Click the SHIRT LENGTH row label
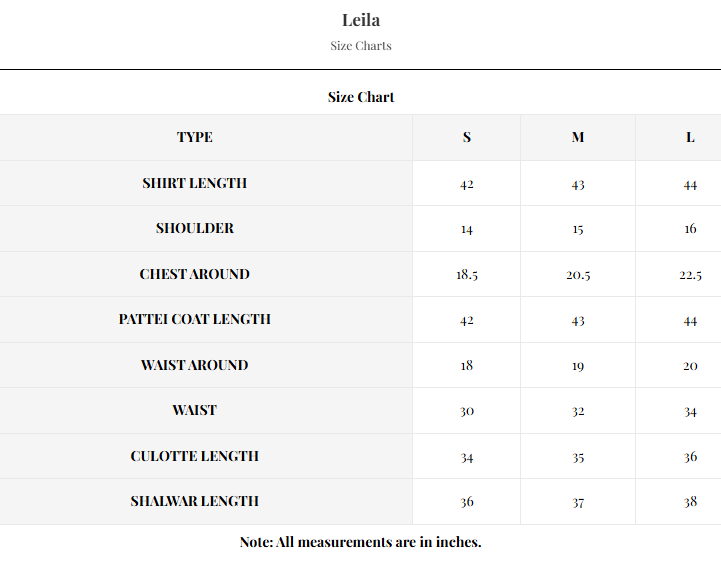The image size is (721, 570). pyautogui.click(x=195, y=183)
